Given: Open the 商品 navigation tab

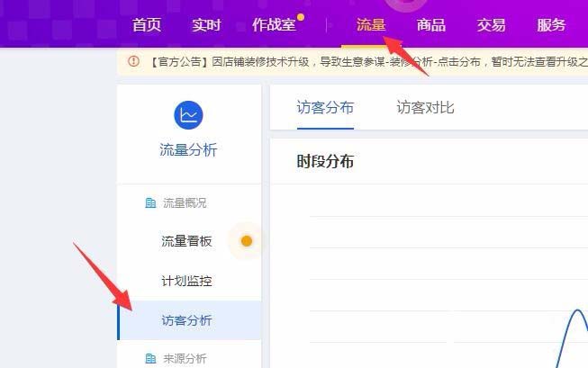Looking at the screenshot, I should [431, 25].
